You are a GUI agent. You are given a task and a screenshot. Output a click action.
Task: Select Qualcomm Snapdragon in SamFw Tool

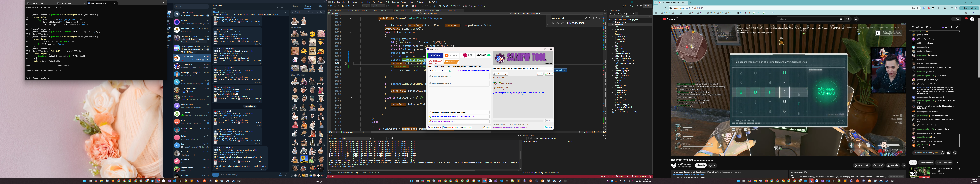(435, 62)
